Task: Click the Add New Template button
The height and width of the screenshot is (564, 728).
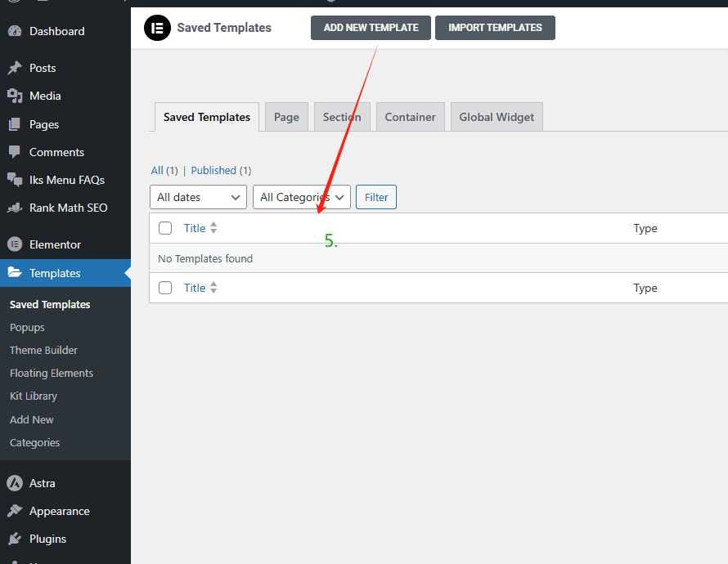Action: pyautogui.click(x=371, y=28)
